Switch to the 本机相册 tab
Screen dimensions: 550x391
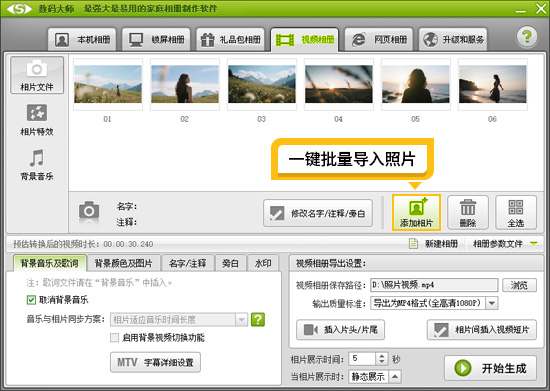point(82,39)
